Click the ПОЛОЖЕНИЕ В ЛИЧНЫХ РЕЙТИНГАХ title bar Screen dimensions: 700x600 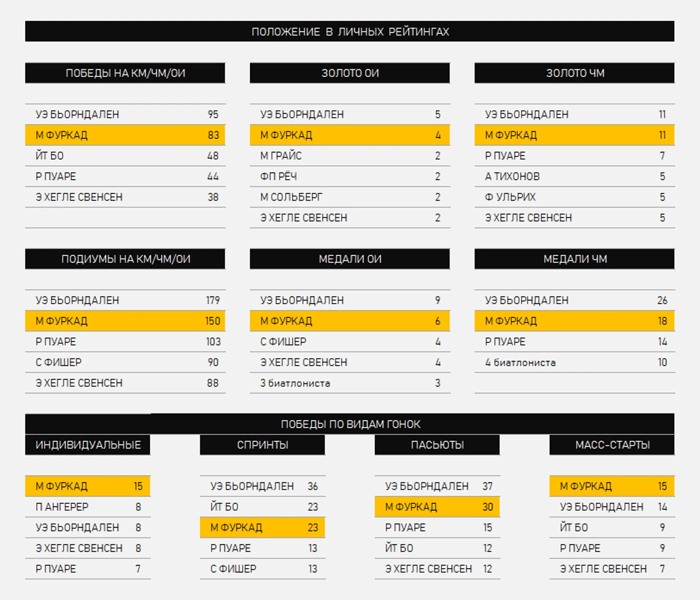[350, 31]
